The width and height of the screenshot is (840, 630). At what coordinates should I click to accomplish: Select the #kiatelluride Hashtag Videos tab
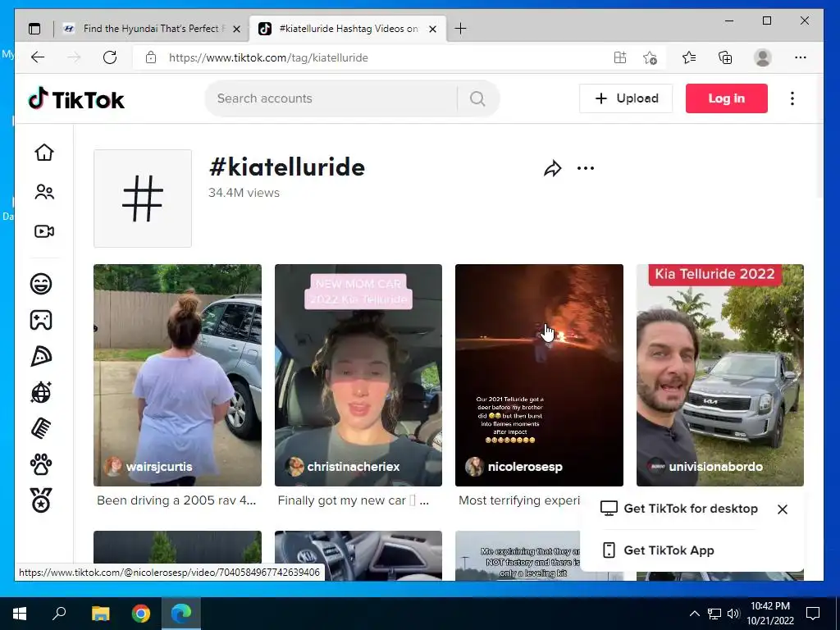[348, 29]
